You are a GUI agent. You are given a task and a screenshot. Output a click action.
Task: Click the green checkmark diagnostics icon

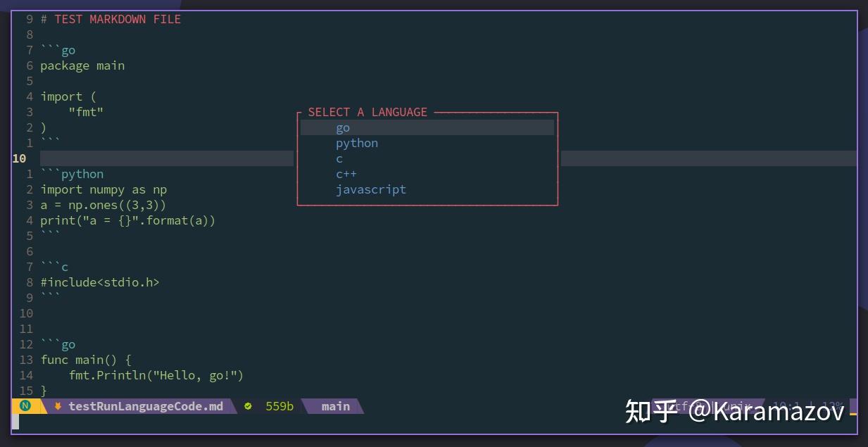coord(247,406)
